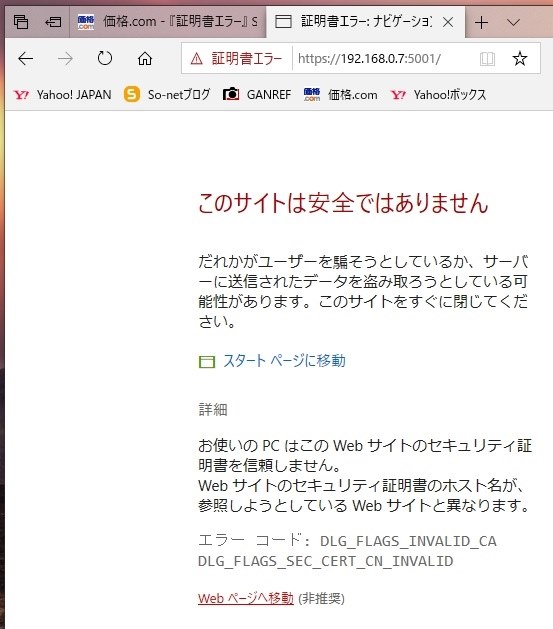Expand the tab preview chevron
The height and width of the screenshot is (629, 553).
click(513, 22)
